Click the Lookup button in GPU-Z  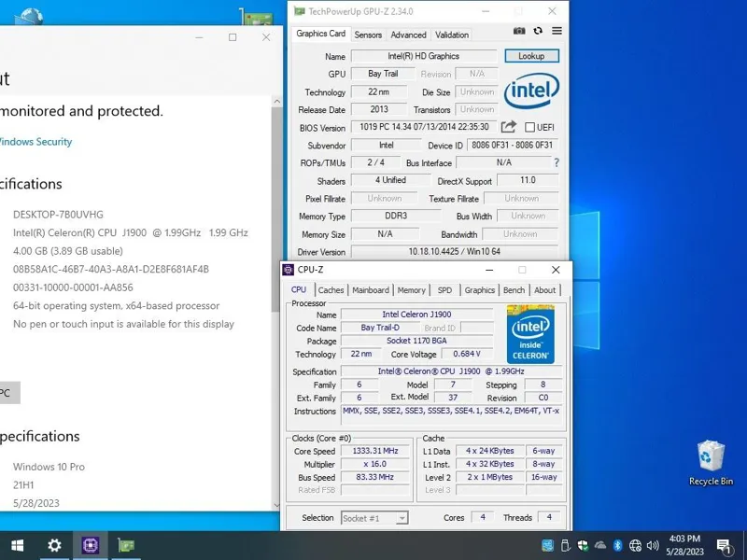point(531,56)
